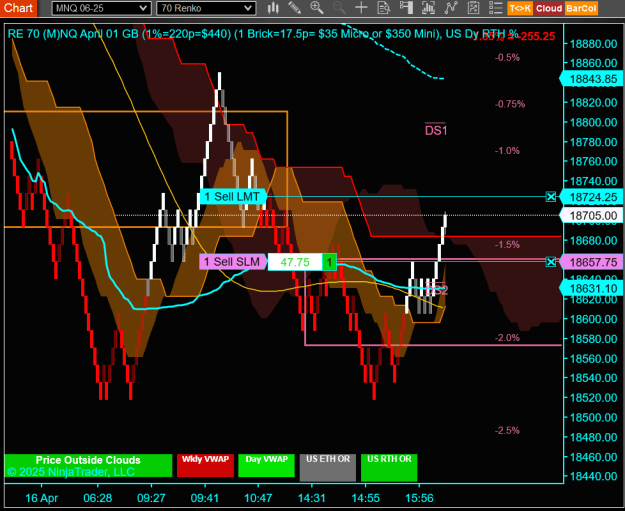Click the Day VWAP indicator button
The height and width of the screenshot is (511, 625).
click(x=266, y=465)
